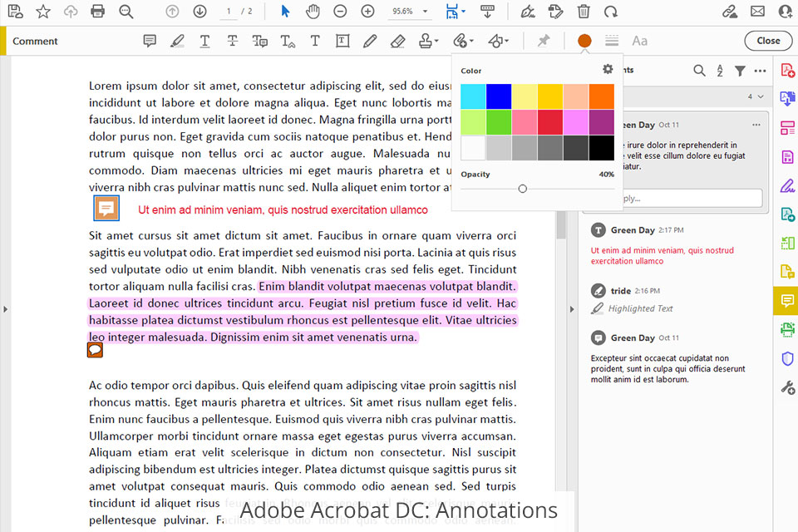Open the selected comment's ellipsis menu
This screenshot has height=532, width=798.
(756, 125)
